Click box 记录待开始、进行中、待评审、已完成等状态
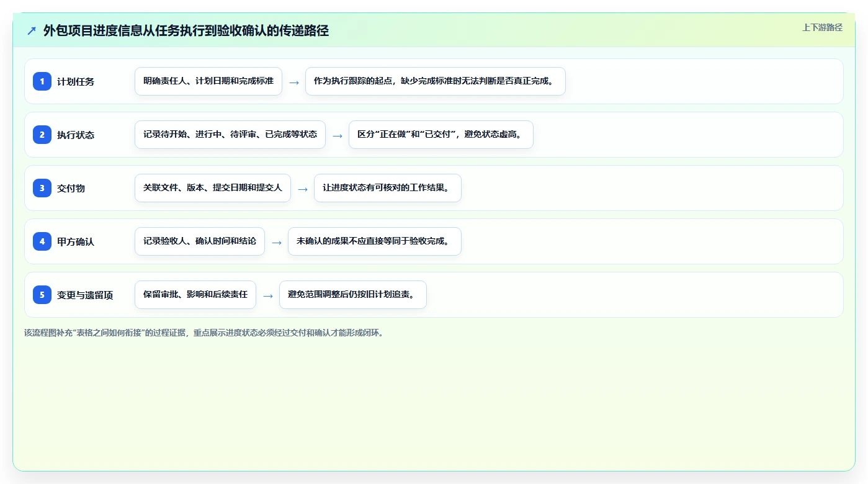868x484 pixels. tap(230, 135)
